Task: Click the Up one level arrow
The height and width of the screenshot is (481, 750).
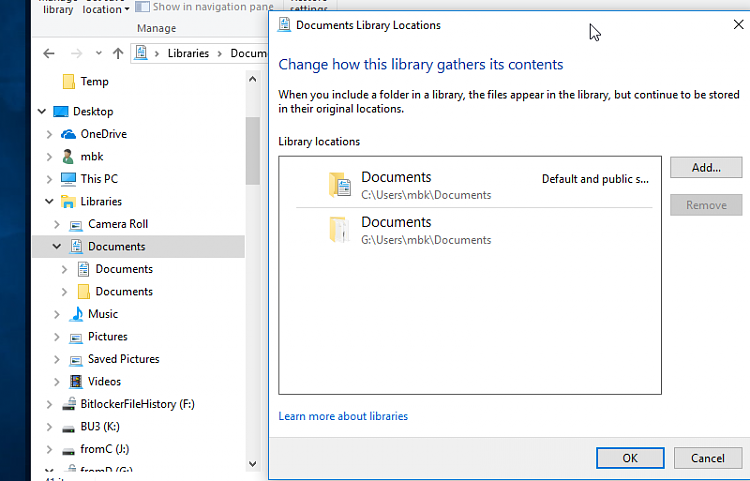Action: pos(118,53)
